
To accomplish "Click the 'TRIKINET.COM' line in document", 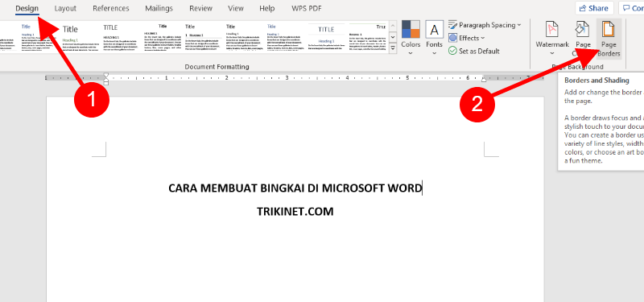I will pyautogui.click(x=295, y=212).
